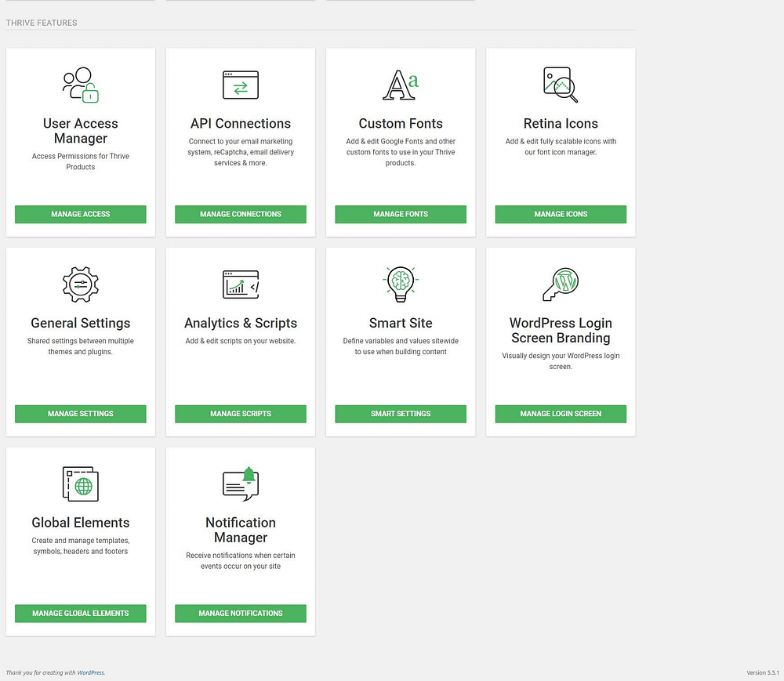
Task: Click the User Access Manager people-lock icon
Action: (81, 85)
